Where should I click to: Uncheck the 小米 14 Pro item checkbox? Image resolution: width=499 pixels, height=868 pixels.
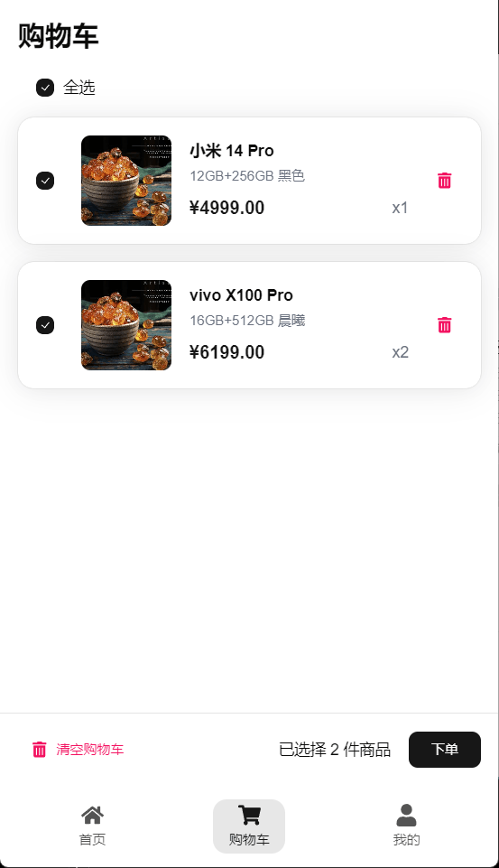tap(45, 181)
